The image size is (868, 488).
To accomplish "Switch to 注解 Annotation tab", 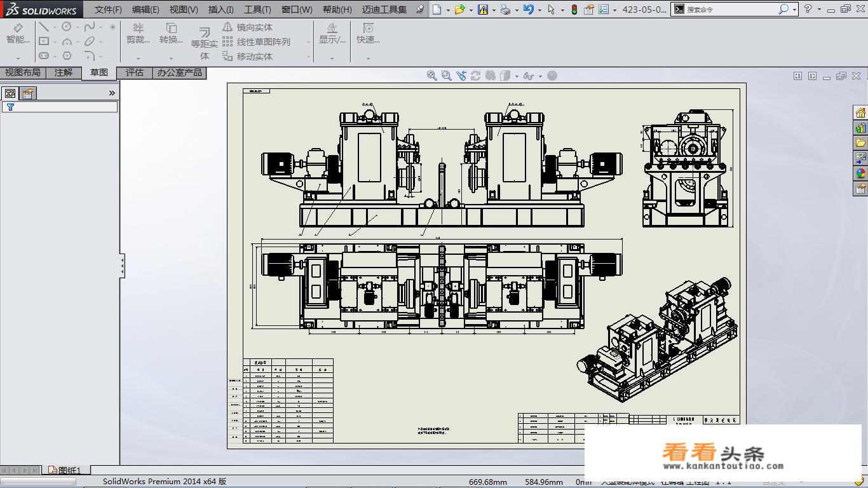I will (64, 73).
